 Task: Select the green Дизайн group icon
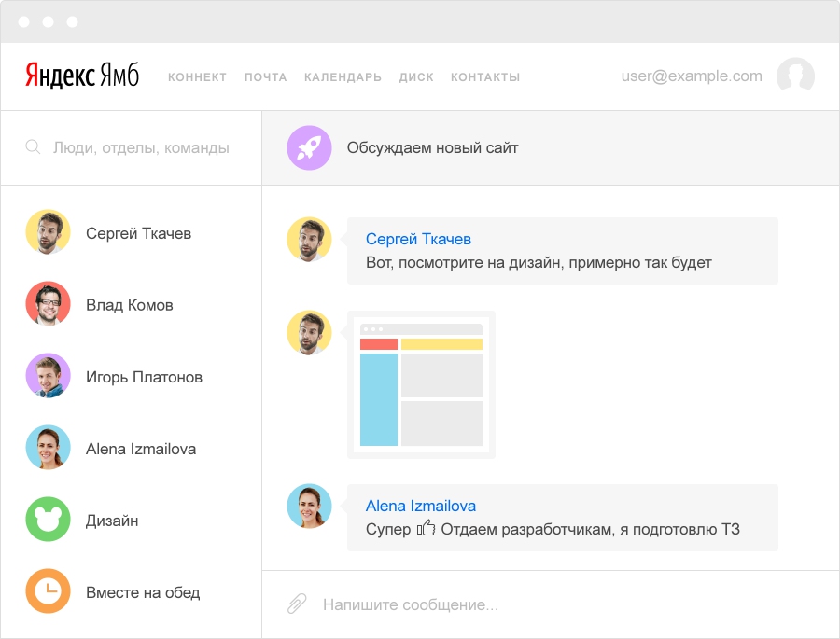[48, 521]
